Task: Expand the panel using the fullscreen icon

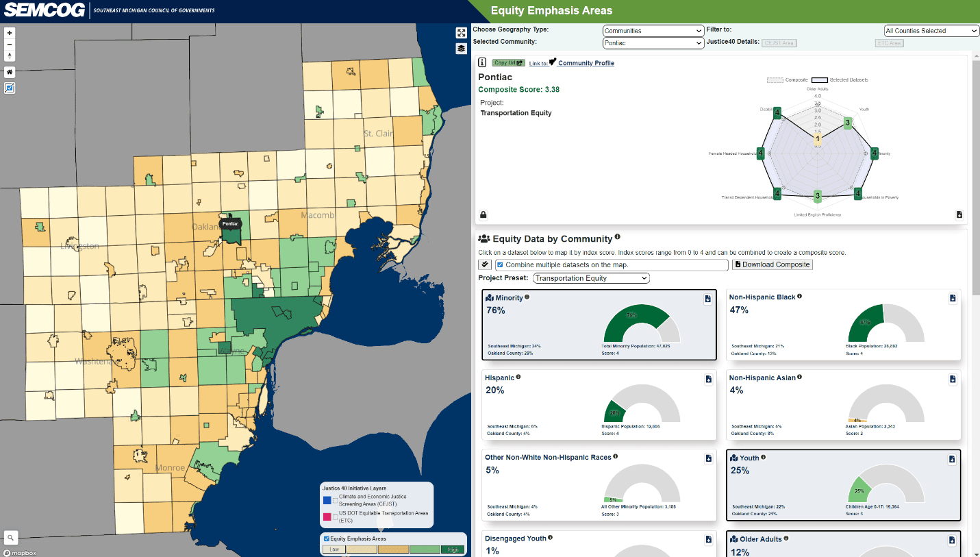Action: click(x=461, y=32)
